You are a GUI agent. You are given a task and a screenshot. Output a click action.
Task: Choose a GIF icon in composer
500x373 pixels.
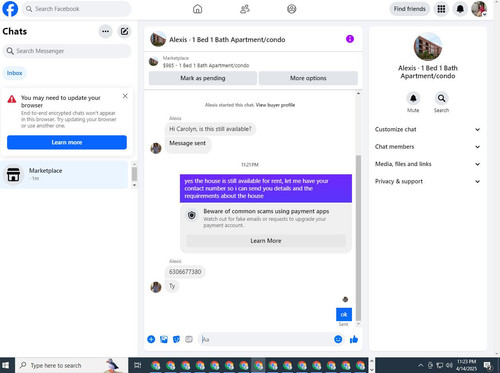[189, 339]
